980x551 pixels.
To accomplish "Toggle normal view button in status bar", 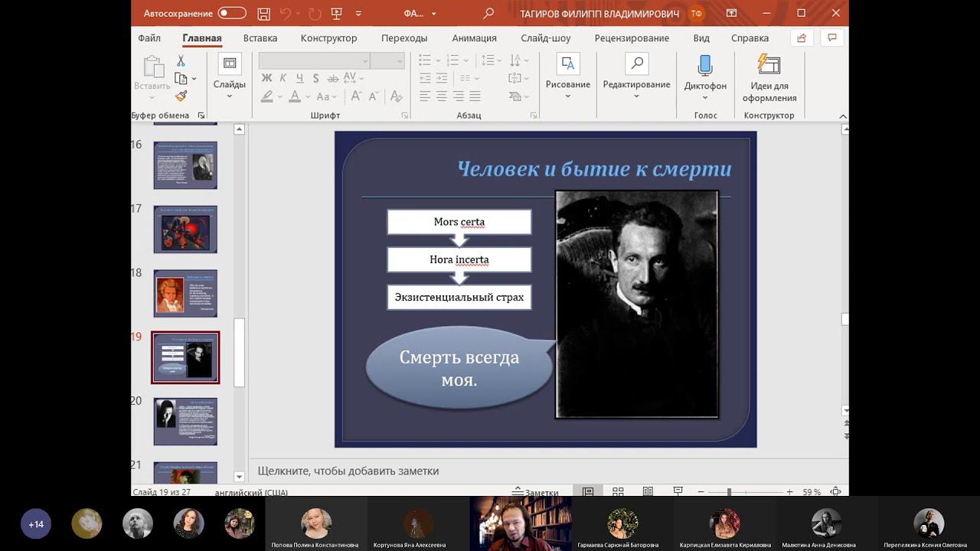I will pyautogui.click(x=588, y=492).
